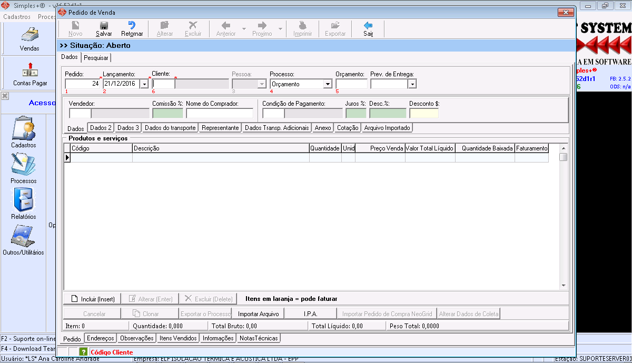Click the Preço Venda column header
This screenshot has height=364, width=632.
(380, 148)
